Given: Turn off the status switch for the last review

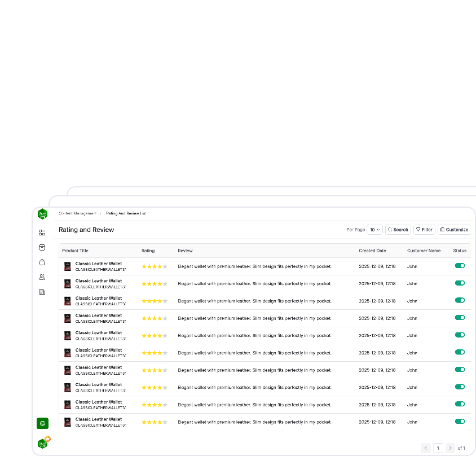Looking at the screenshot, I should point(460,421).
